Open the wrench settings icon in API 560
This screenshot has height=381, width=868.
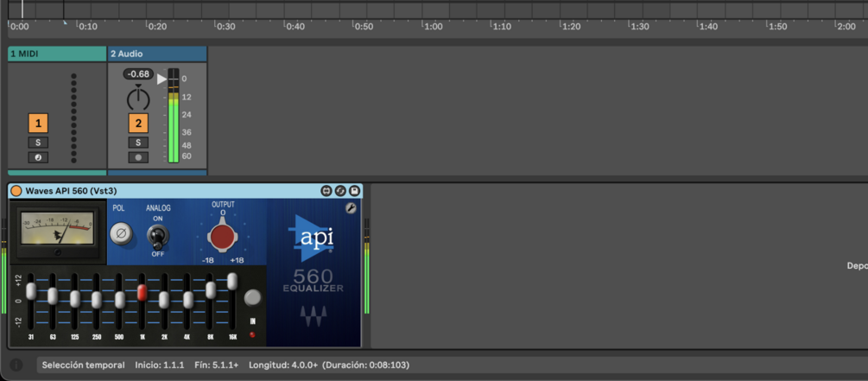[351, 208]
